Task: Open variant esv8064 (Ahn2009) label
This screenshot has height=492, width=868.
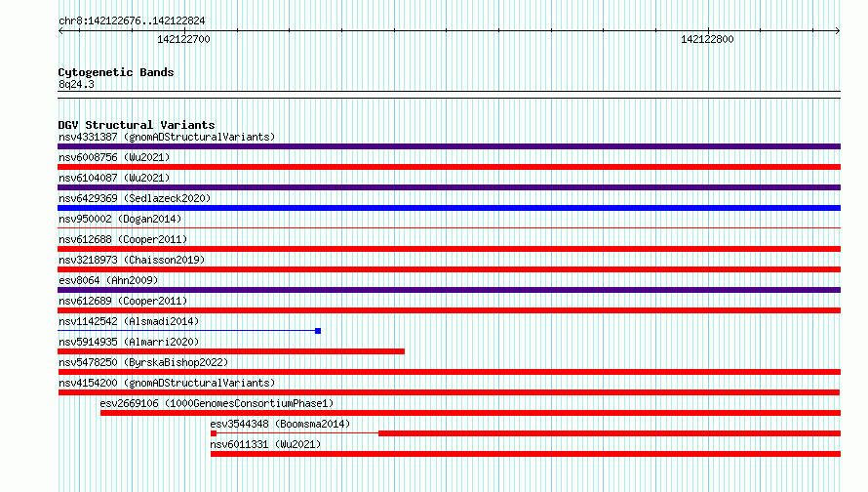Action: 108,280
